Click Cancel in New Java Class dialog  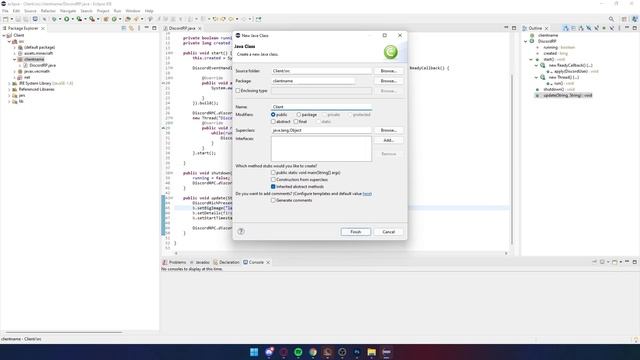click(x=389, y=232)
